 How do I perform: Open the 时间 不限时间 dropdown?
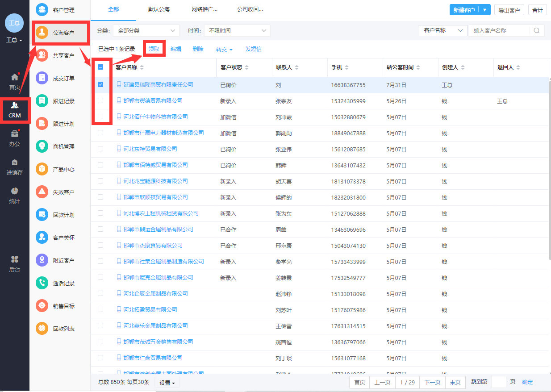pos(237,30)
